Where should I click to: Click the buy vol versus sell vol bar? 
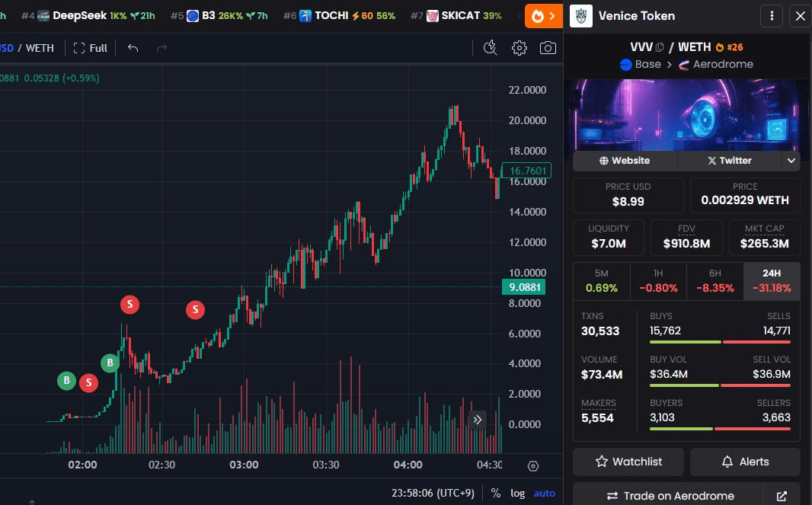[x=720, y=385]
